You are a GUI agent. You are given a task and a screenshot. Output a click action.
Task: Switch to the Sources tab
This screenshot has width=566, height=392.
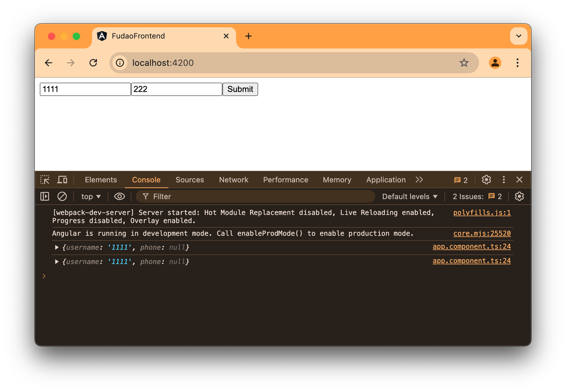click(x=189, y=180)
